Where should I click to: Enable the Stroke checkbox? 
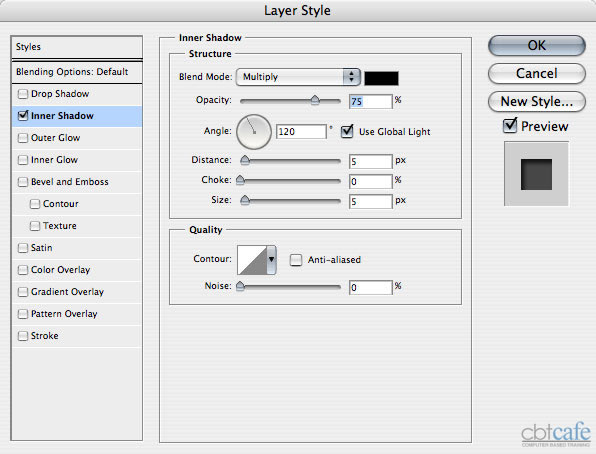pyautogui.click(x=23, y=337)
